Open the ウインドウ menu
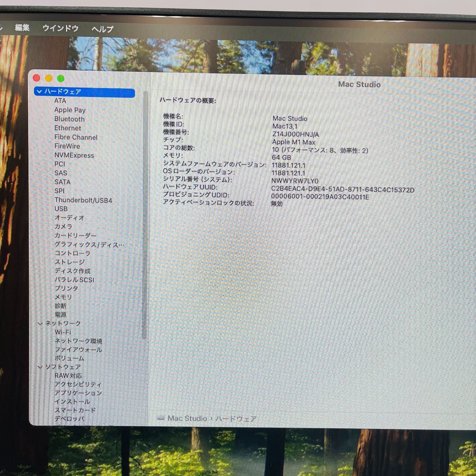This screenshot has width=476, height=476. coord(60,28)
